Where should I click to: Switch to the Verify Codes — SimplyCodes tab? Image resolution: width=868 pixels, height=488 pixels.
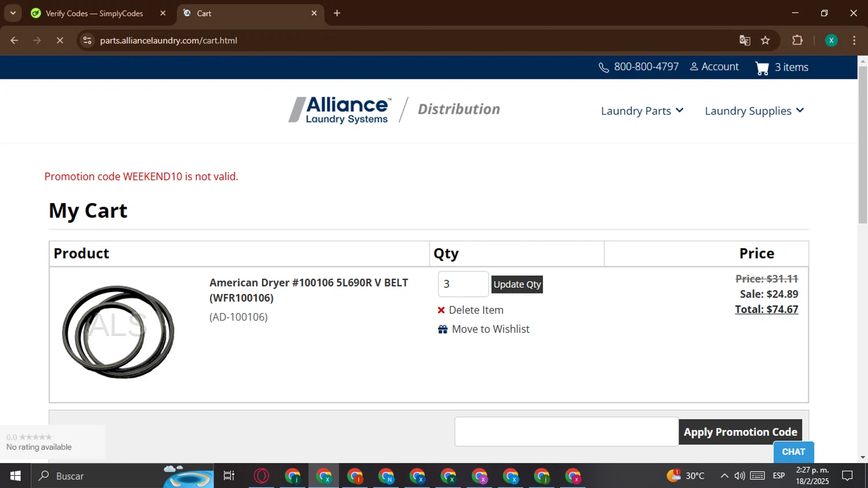point(94,13)
